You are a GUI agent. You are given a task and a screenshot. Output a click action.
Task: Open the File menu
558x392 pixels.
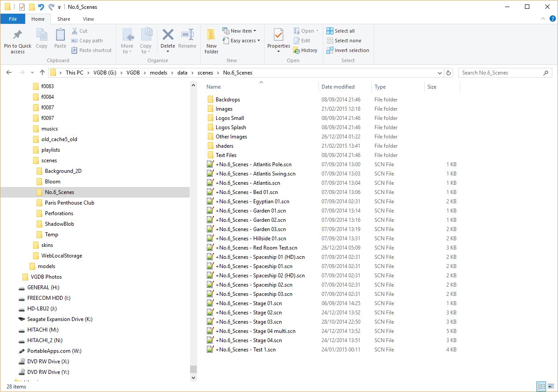(x=13, y=19)
